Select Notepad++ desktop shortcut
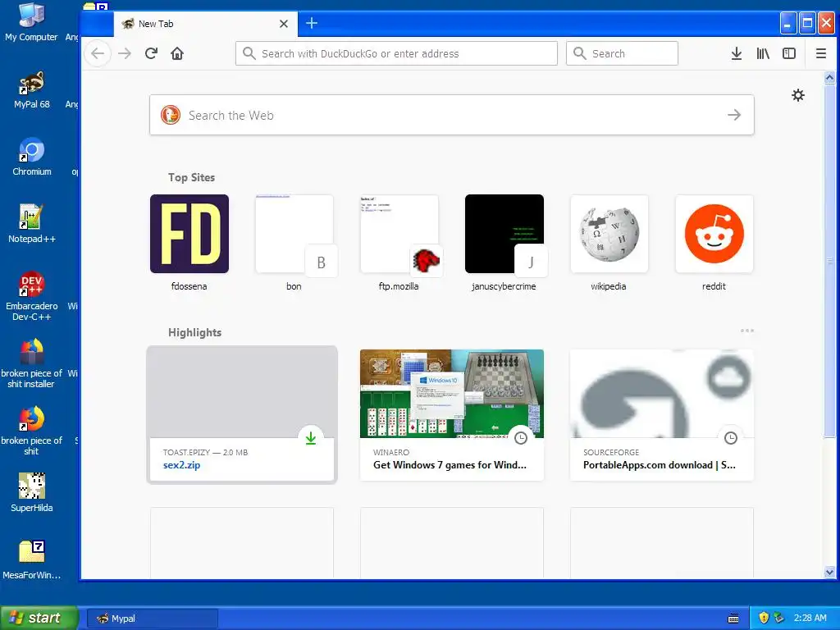Image resolution: width=840 pixels, height=630 pixels. pyautogui.click(x=32, y=225)
